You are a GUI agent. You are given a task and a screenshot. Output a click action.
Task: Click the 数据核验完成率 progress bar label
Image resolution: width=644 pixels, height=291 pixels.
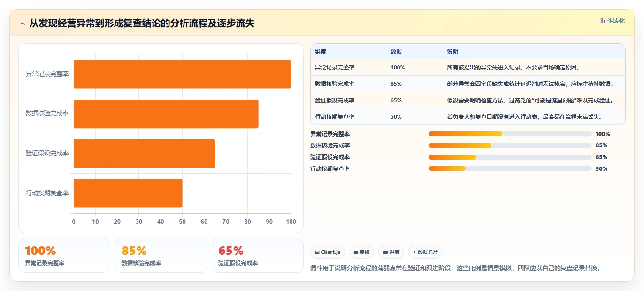(x=330, y=145)
